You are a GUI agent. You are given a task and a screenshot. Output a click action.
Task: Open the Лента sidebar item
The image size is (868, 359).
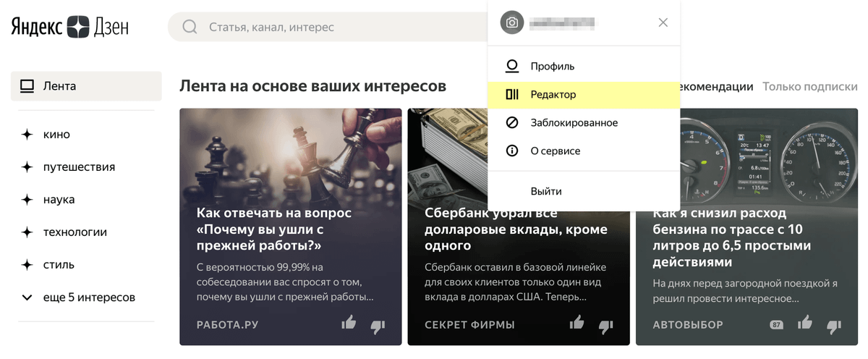[86, 86]
